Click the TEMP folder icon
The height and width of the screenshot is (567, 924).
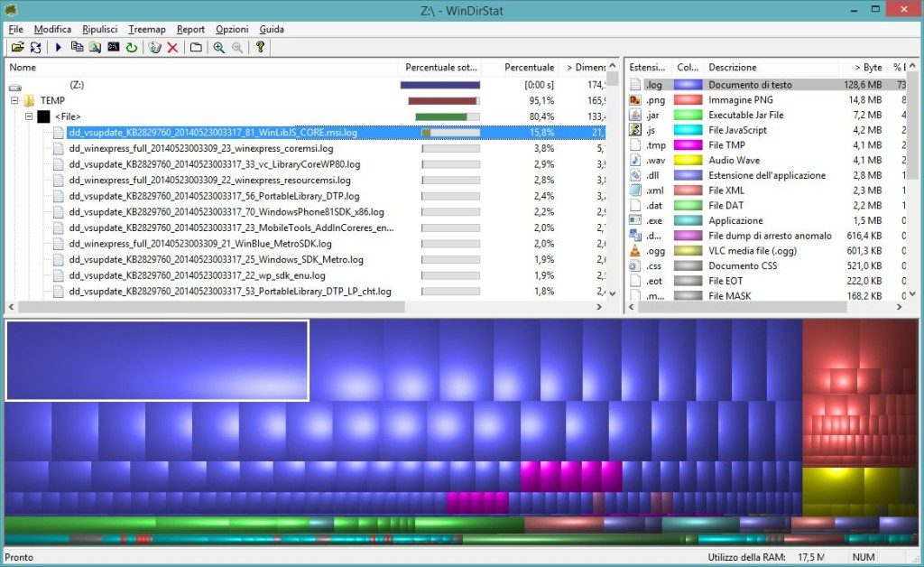(x=29, y=101)
